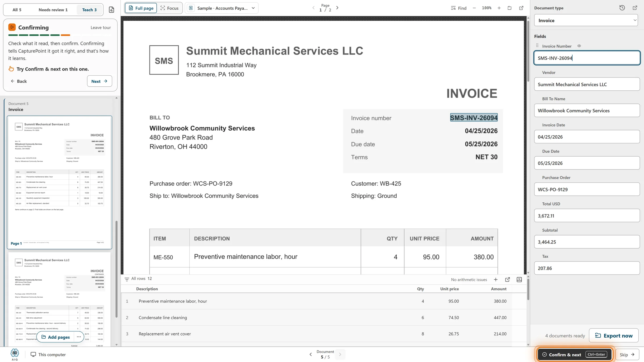Click the Bill To Name field
644x362 pixels.
[587, 110]
